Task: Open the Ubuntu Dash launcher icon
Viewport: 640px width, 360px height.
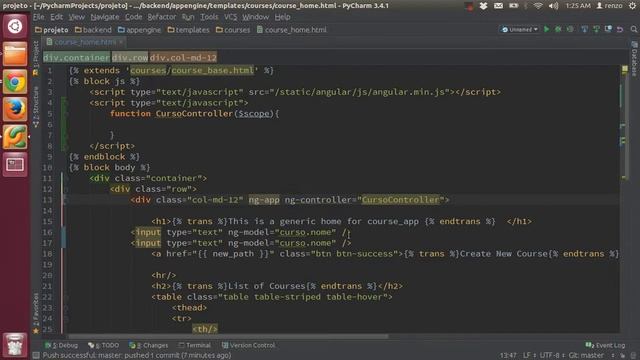Action: point(15,27)
